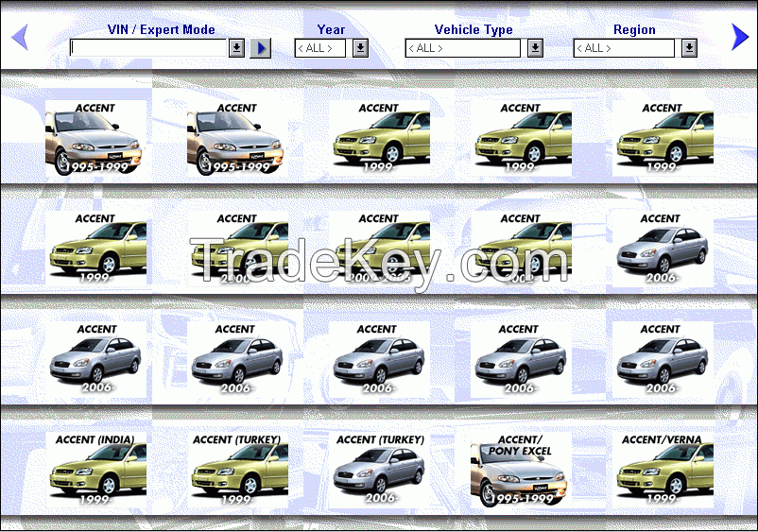Open the yellow ACCENT (TURKEY) 1999 model

[x=237, y=469]
